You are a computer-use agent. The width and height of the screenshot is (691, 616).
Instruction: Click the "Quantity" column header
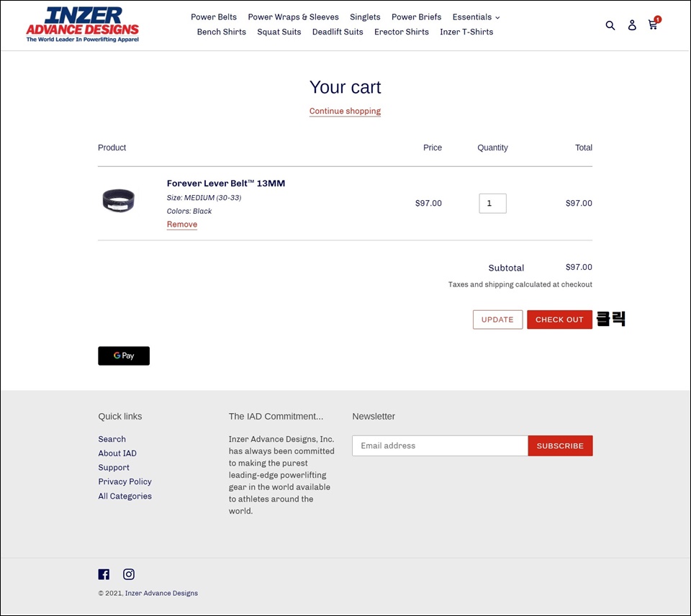(492, 148)
